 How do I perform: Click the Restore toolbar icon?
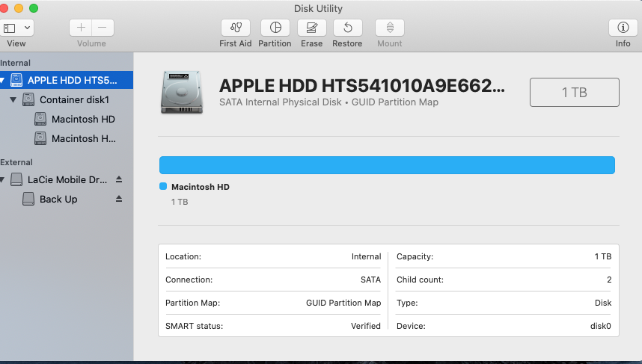click(x=348, y=28)
